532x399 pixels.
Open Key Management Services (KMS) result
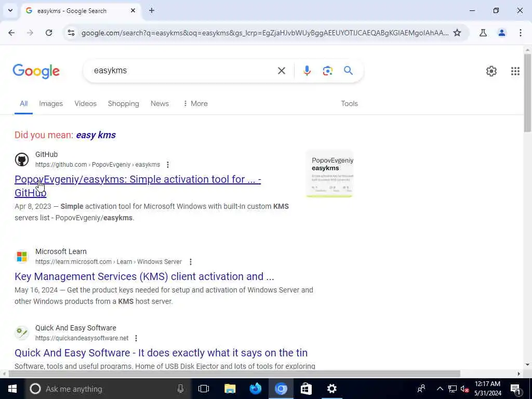tap(144, 276)
